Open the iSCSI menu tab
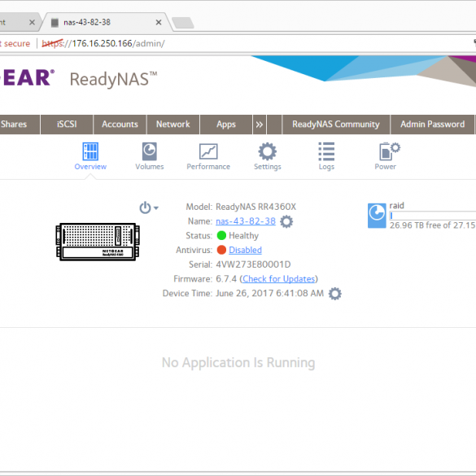This screenshot has height=476, width=476. (67, 124)
